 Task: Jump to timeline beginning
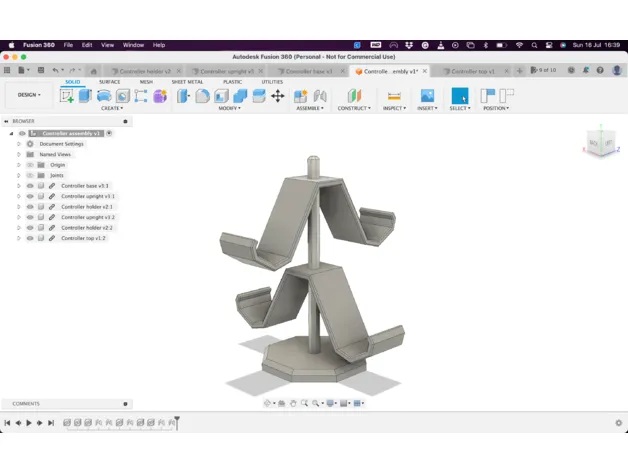coord(7,423)
